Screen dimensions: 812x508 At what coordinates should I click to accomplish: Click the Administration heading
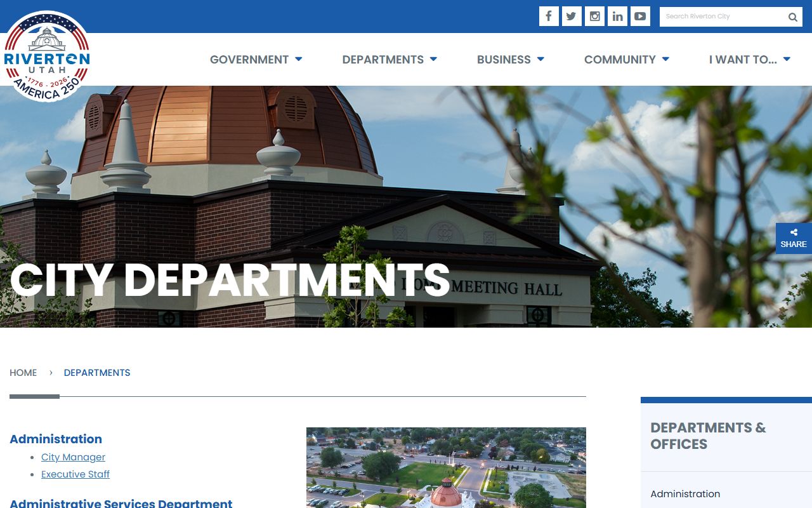[56, 439]
